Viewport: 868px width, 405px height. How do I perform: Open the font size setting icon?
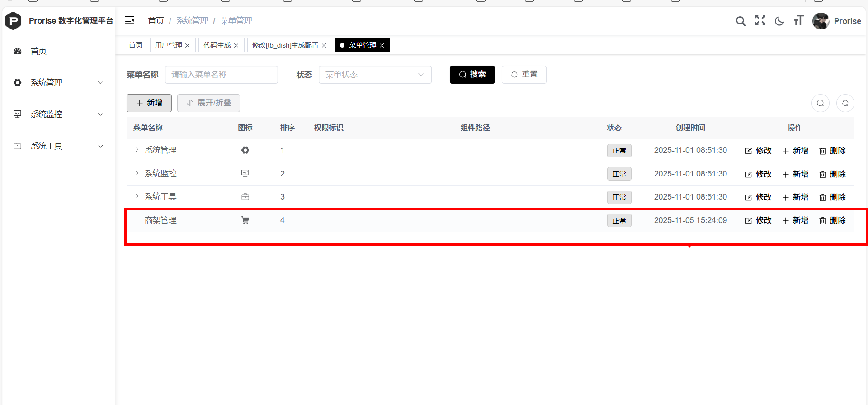[x=798, y=21]
